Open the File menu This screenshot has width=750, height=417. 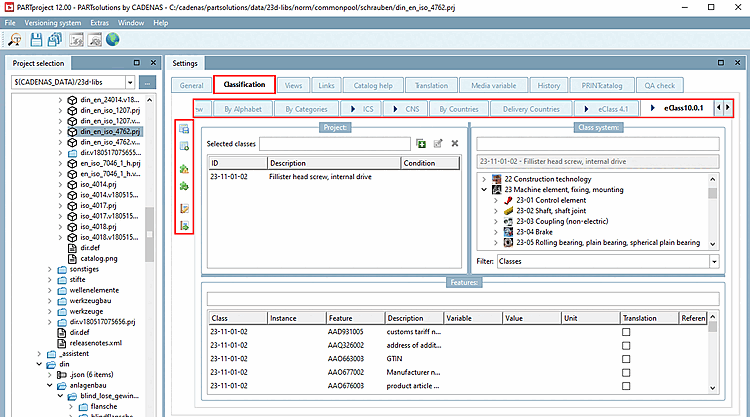(x=10, y=23)
